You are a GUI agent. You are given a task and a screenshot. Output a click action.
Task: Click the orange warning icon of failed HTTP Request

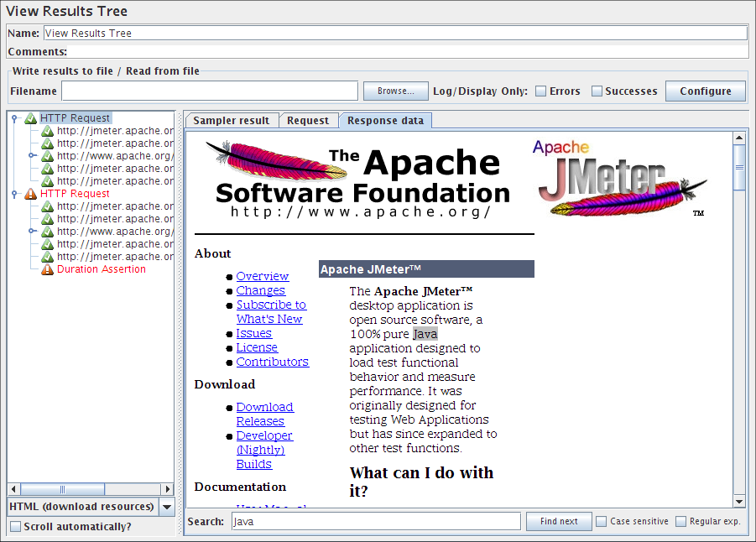pos(30,194)
